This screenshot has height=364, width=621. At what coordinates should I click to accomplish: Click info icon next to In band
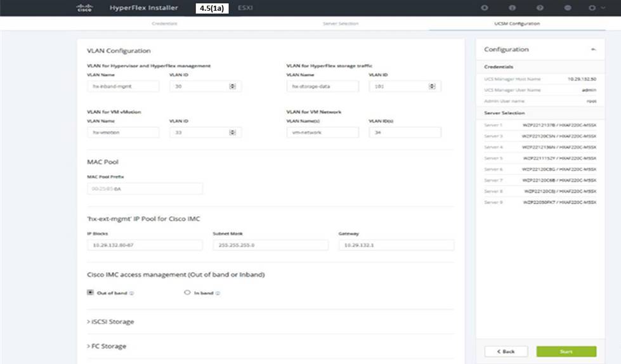point(218,293)
